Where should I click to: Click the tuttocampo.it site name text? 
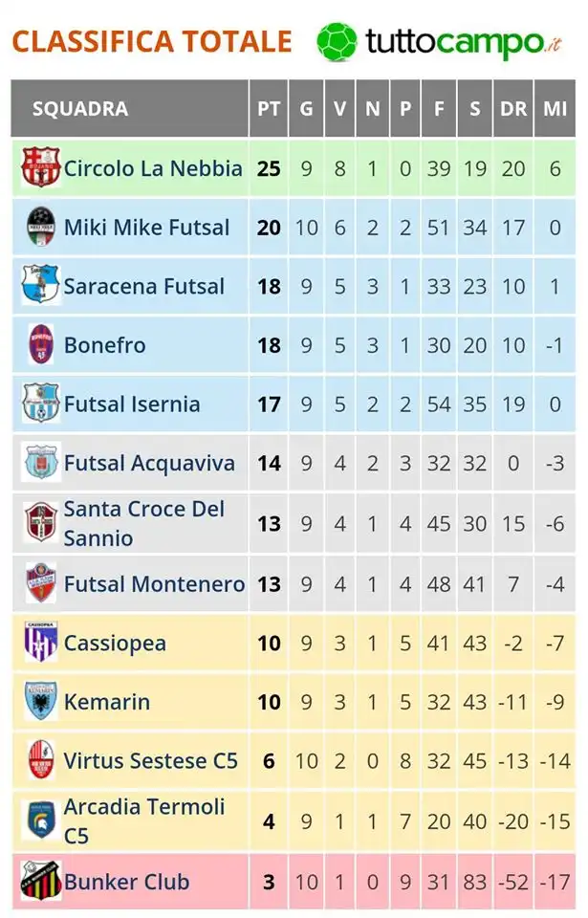pyautogui.click(x=464, y=42)
